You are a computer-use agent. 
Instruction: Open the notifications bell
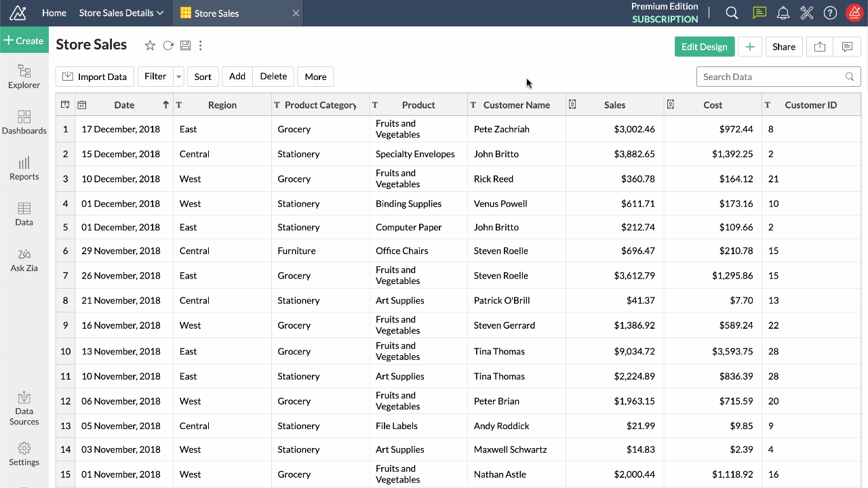click(x=783, y=13)
